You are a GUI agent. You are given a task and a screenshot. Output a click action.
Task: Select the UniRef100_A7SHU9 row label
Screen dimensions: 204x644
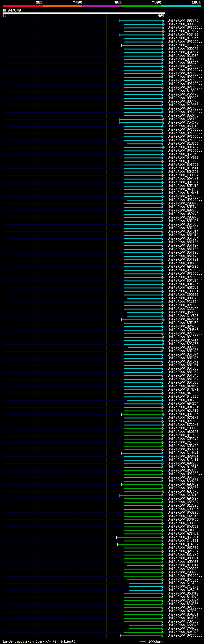[183, 533]
